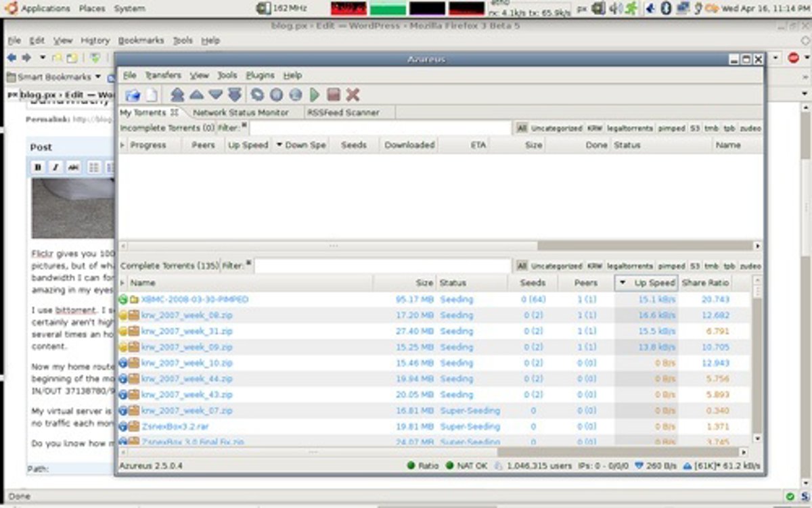812x508 pixels.
Task: Click the Up Speed column sort arrow
Action: pos(622,283)
